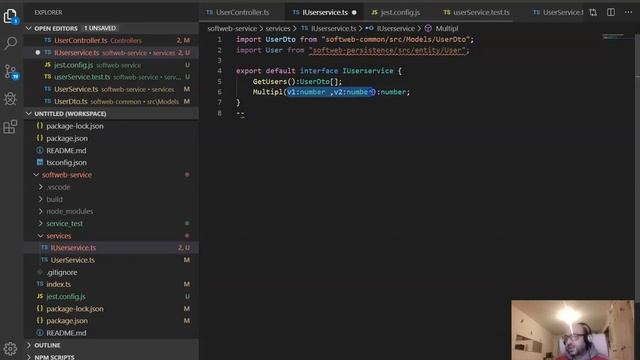Viewport: 640px width, 360px height.
Task: Open the Extensions view
Action: pyautogui.click(x=10, y=127)
